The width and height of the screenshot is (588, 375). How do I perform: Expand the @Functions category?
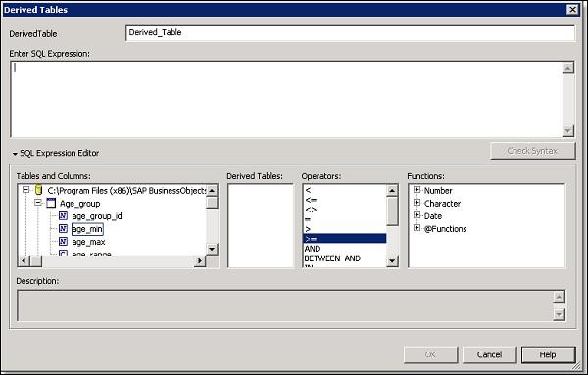pyautogui.click(x=416, y=228)
